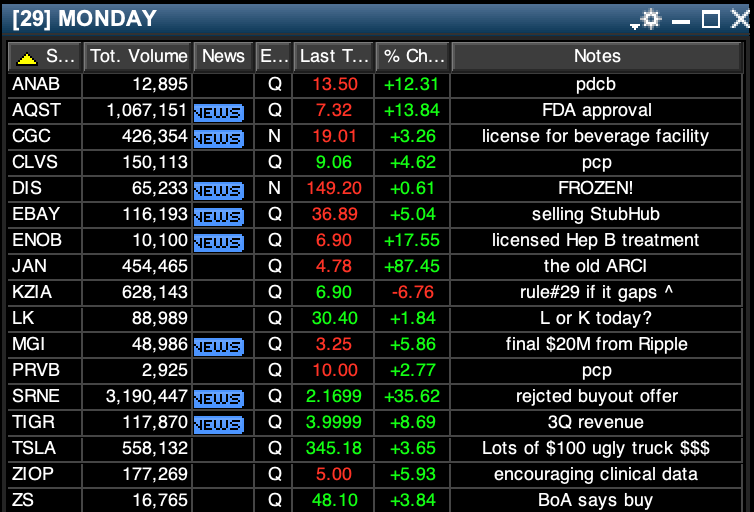Screen dimensions: 754x512
Task: Maximize the MONDAY watchlist window
Action: [711, 20]
